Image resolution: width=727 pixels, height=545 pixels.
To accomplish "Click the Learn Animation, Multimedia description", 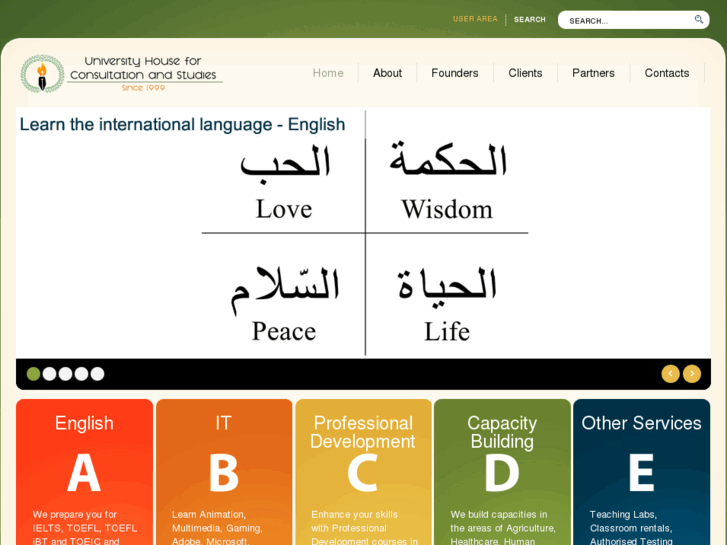I will pyautogui.click(x=217, y=528).
